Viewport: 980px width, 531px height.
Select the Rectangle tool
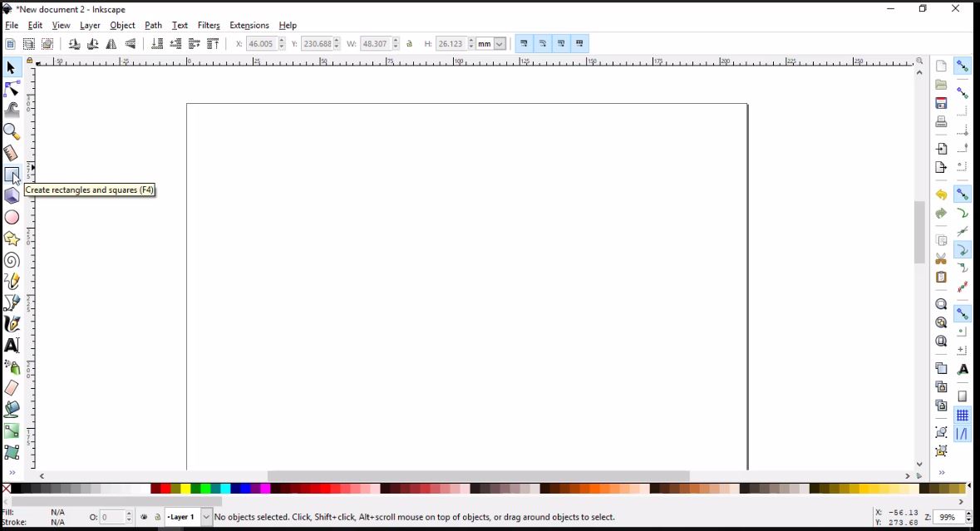pos(12,175)
